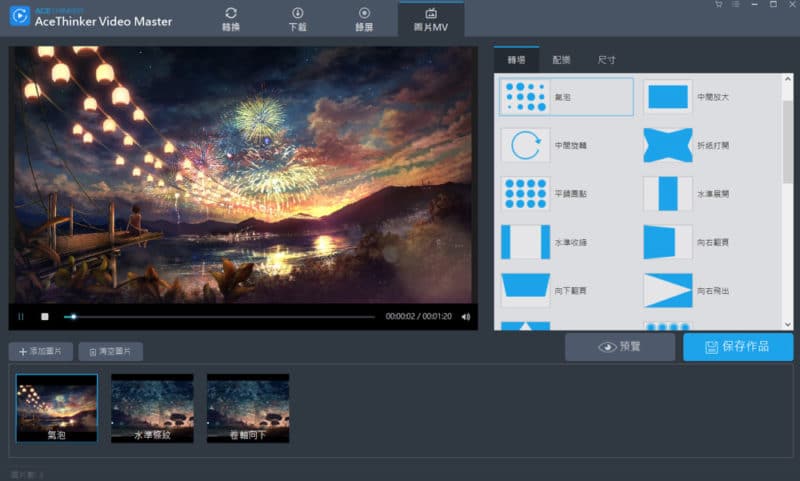Open the 轉換 (Convert) tab
The height and width of the screenshot is (481, 800).
pos(231,18)
